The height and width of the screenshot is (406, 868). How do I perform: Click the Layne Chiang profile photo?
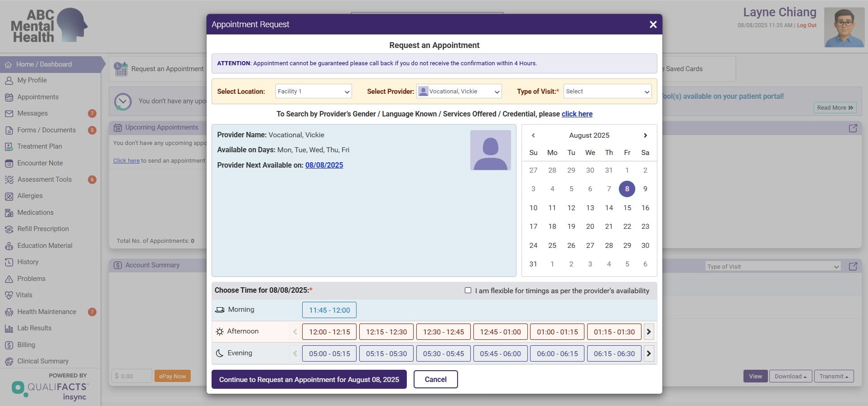[844, 27]
